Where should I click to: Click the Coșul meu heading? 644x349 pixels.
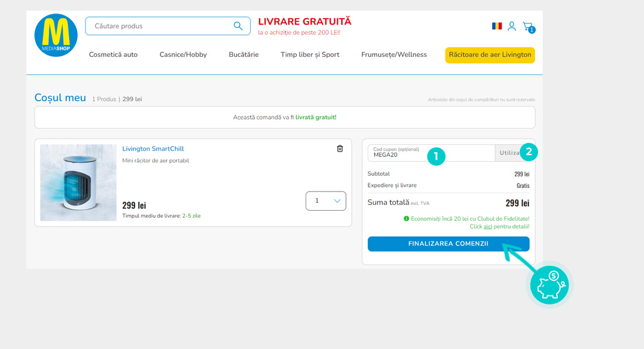click(60, 98)
